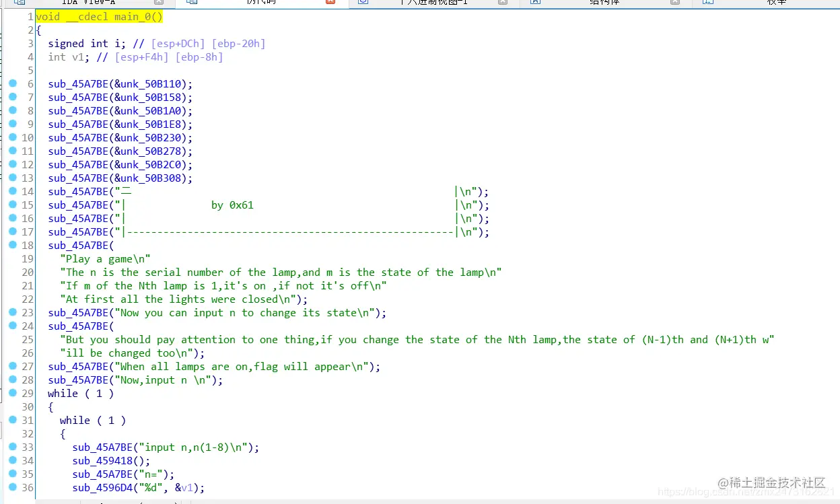Click the blue gutter dot on line 17
The width and height of the screenshot is (840, 504).
tap(12, 231)
